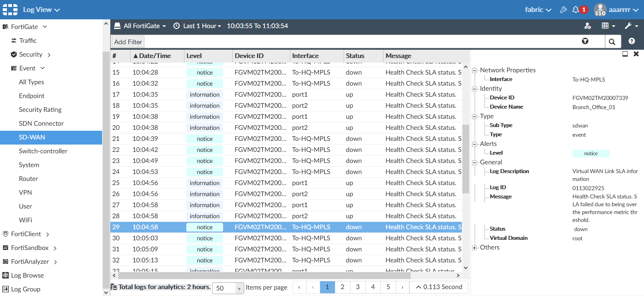Viewport: 644px width, 296px height.
Task: Dock the log details pane to bottom
Action: tap(625, 54)
